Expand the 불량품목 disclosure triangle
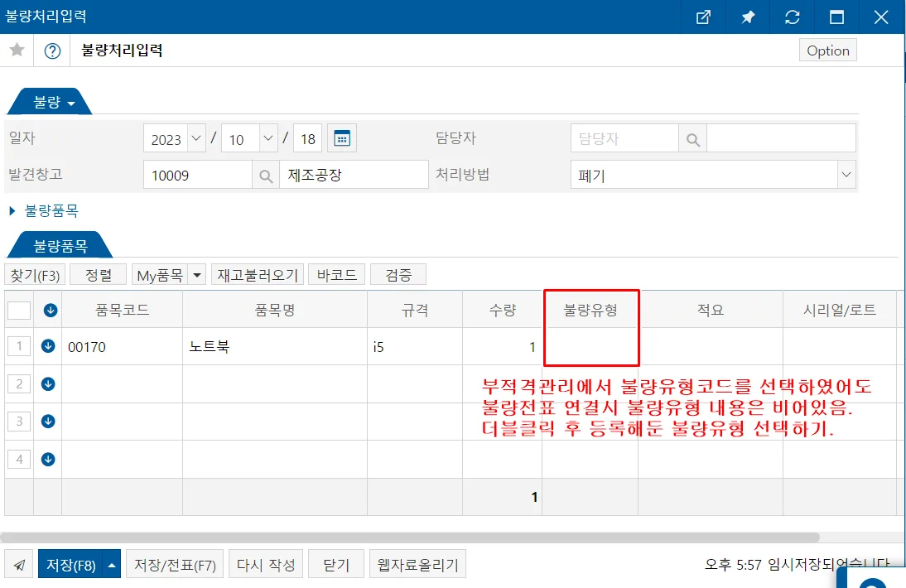This screenshot has height=588, width=906. (12, 211)
